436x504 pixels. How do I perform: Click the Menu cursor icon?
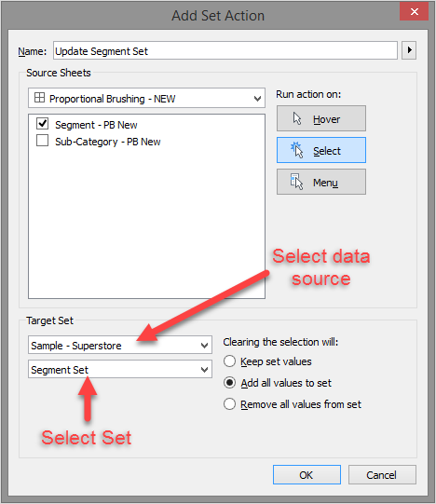(296, 182)
